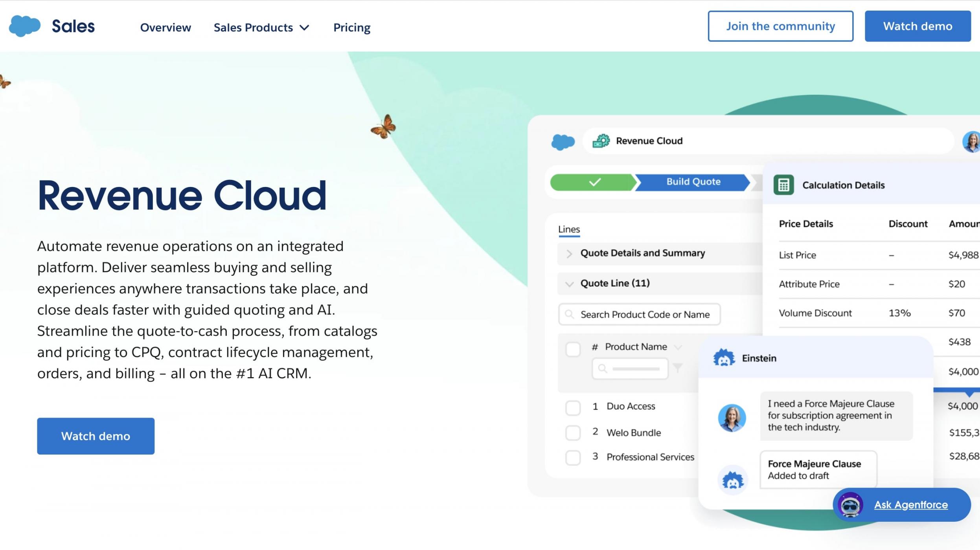Click the Revenue Cloud page heading
Screen dimensions: 980x550
[x=182, y=196]
